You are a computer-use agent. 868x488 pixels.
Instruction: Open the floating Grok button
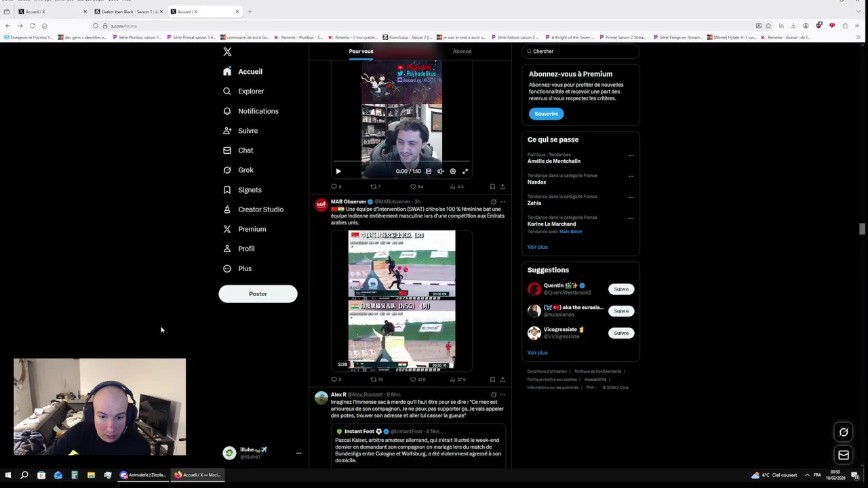click(x=844, y=432)
